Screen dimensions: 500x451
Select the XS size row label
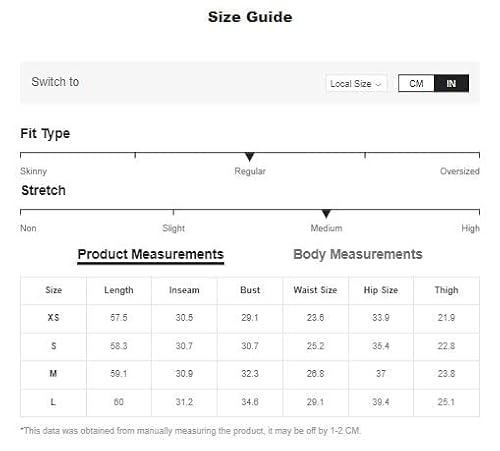53,318
